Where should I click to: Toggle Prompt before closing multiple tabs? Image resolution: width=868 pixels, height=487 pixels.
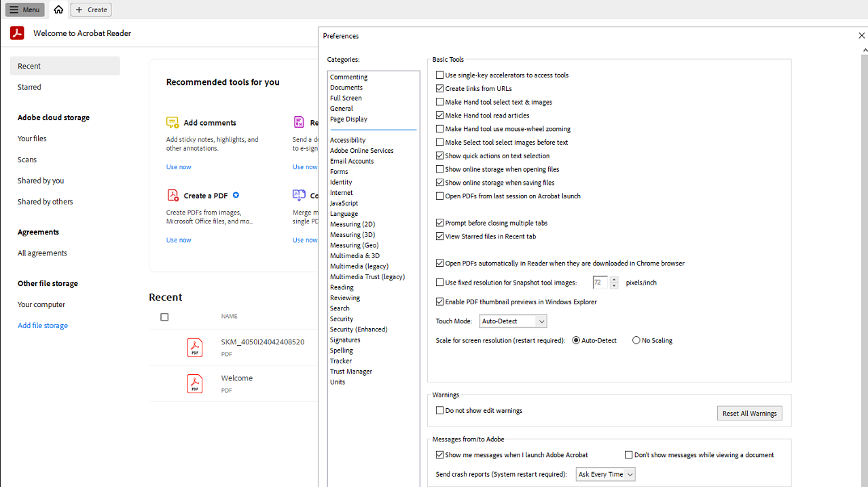point(439,223)
